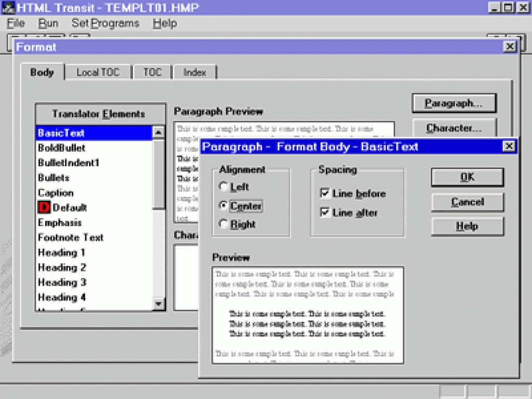Screen dimensions: 532x399
Task: Open the Run menu
Action: (x=48, y=23)
